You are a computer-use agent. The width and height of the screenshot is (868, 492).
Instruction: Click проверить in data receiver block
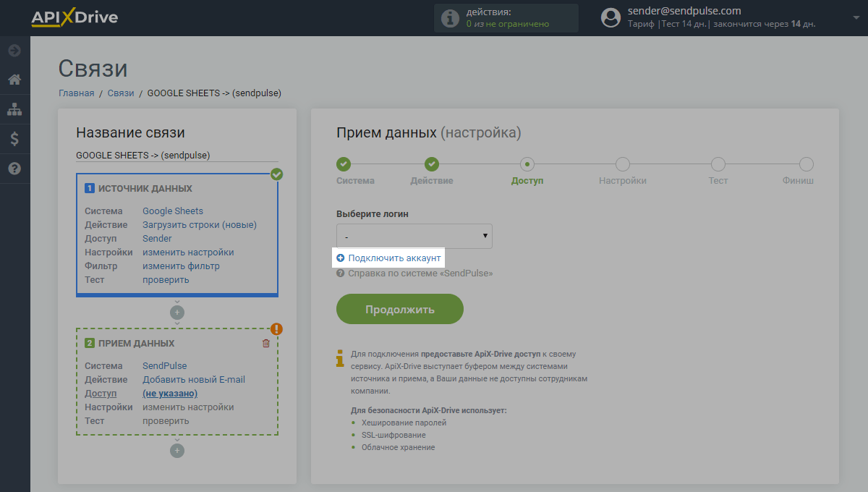pos(166,421)
